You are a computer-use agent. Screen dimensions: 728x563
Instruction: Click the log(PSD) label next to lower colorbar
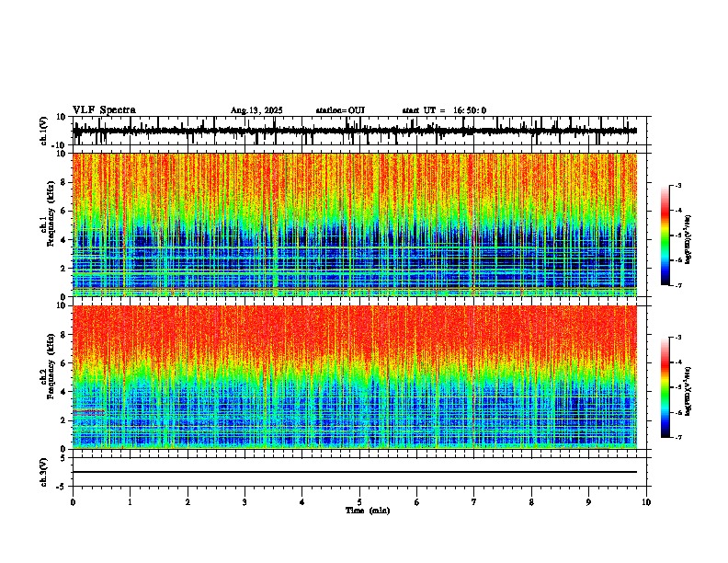click(688, 391)
